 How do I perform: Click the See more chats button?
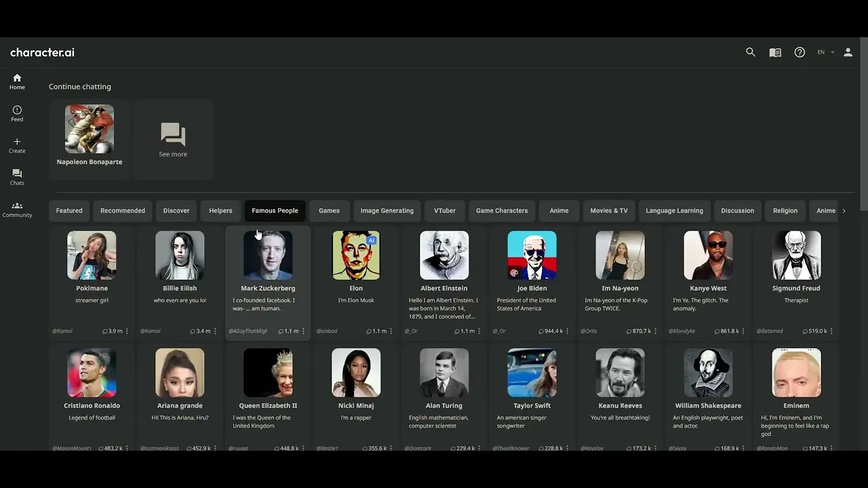(x=173, y=140)
